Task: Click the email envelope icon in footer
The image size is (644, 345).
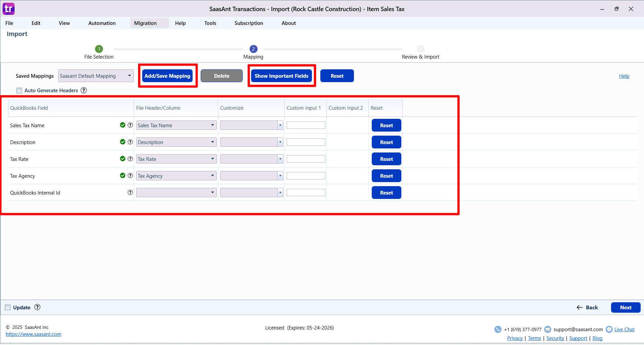Action: [548, 329]
